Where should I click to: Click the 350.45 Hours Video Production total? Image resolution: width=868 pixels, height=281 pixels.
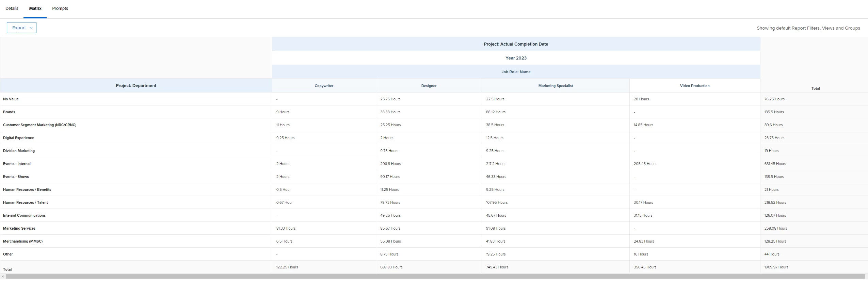(695, 267)
